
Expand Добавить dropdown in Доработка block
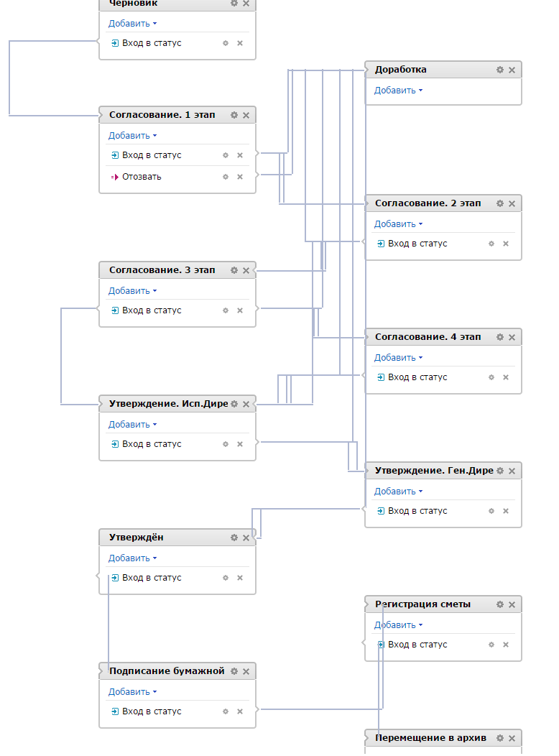[x=398, y=91]
